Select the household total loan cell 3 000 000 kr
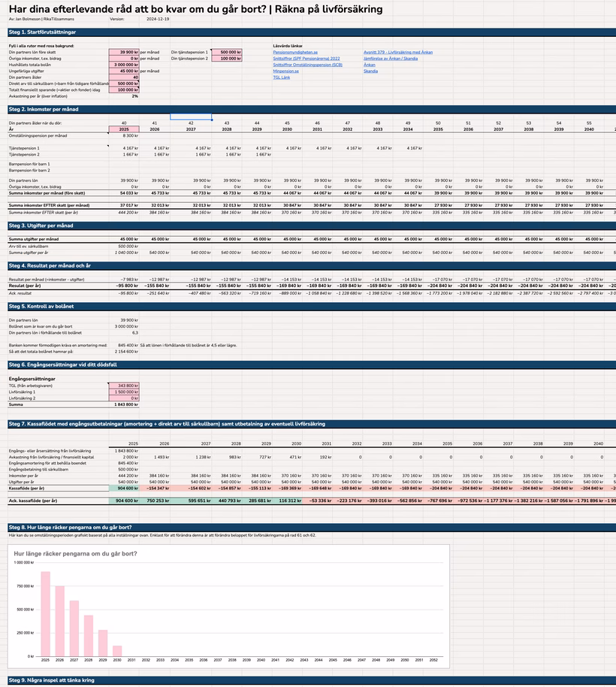616x687 pixels. point(125,65)
